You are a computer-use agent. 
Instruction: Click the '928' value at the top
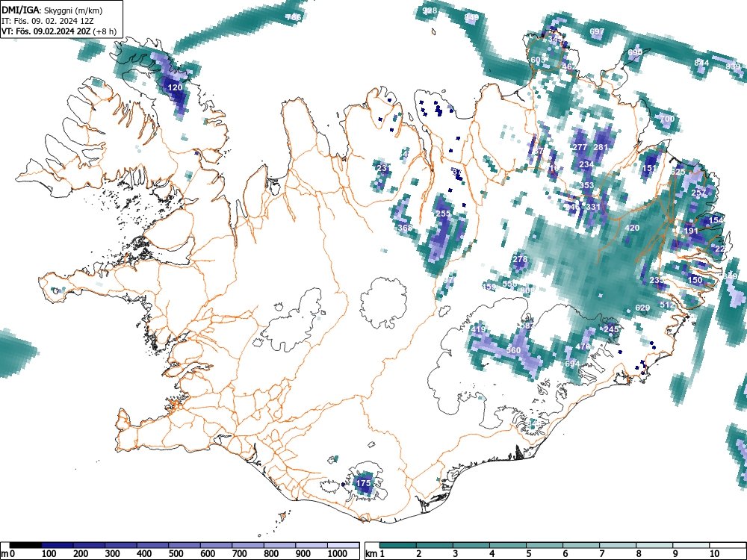point(430,10)
